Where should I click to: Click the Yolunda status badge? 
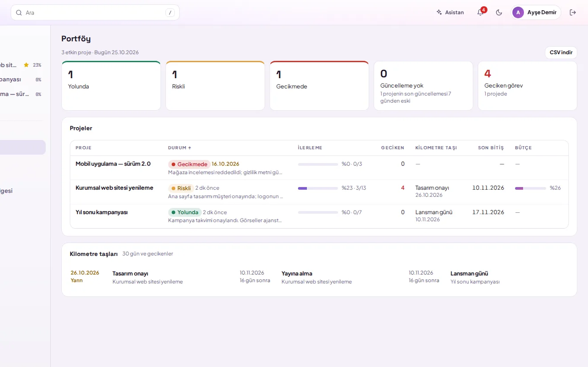click(185, 212)
